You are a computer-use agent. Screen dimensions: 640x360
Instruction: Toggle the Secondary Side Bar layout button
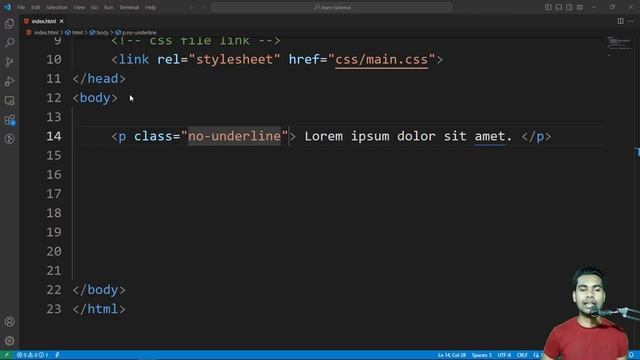tap(569, 7)
